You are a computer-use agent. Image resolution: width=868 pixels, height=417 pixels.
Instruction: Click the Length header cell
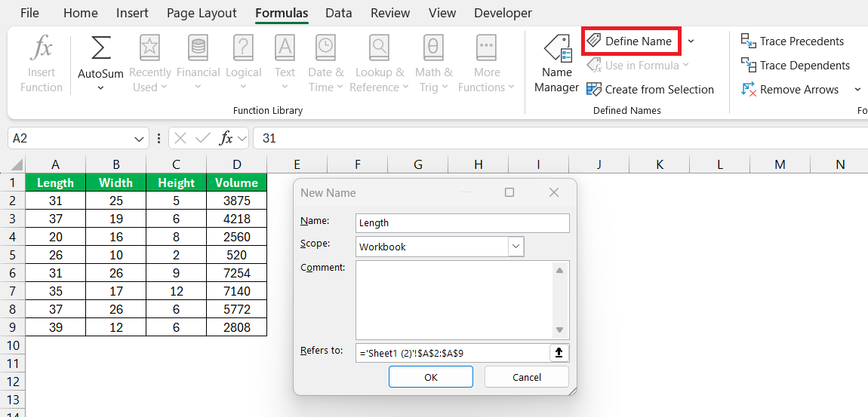[55, 182]
